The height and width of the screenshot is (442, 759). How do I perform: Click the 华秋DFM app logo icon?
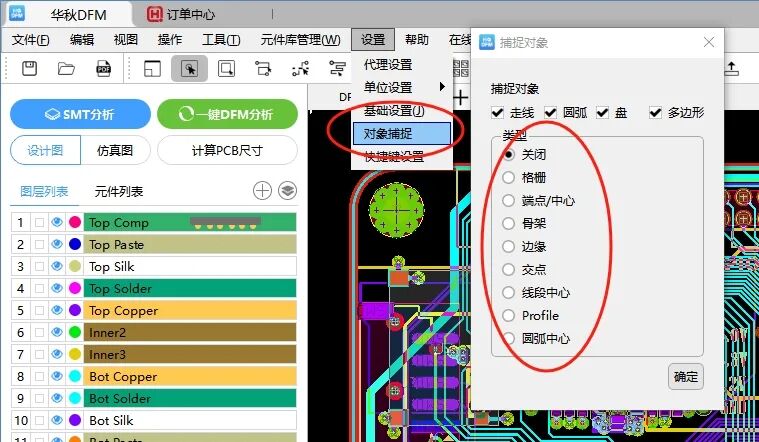click(x=17, y=13)
